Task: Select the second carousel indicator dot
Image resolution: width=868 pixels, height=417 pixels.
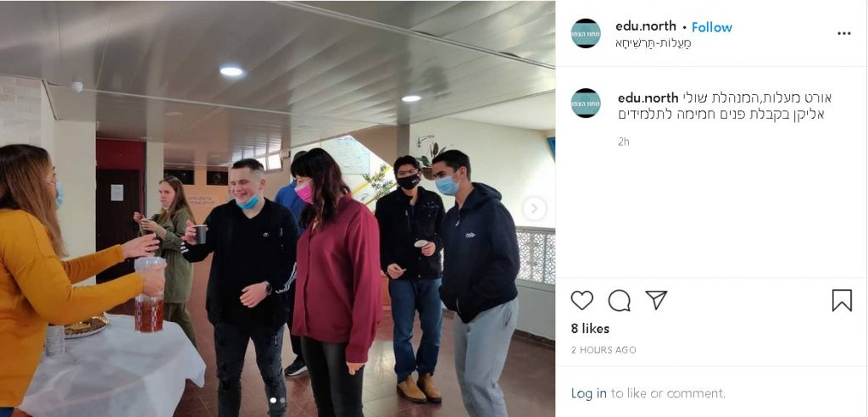Action: click(x=282, y=399)
